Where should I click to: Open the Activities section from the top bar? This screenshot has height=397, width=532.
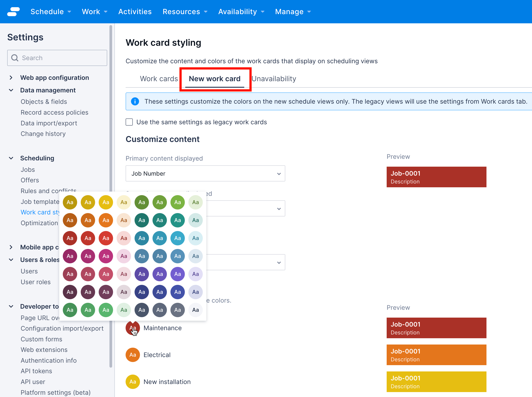(x=135, y=11)
